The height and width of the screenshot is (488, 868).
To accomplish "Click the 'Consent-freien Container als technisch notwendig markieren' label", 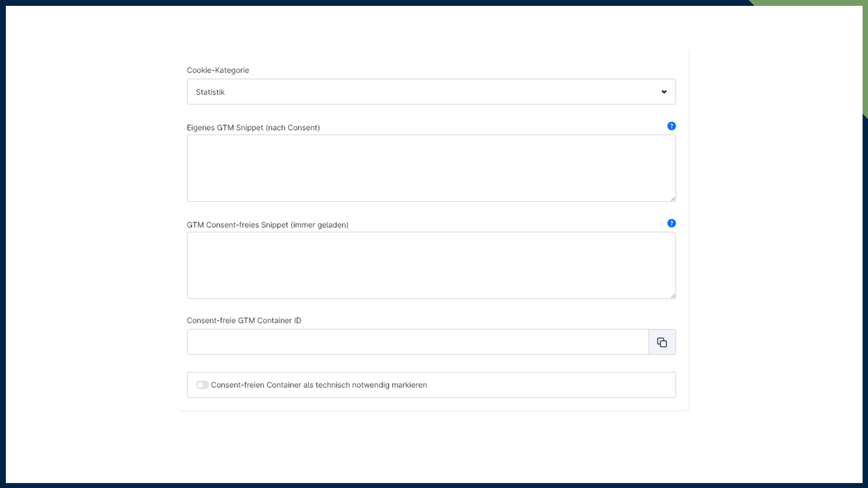I will pyautogui.click(x=319, y=385).
